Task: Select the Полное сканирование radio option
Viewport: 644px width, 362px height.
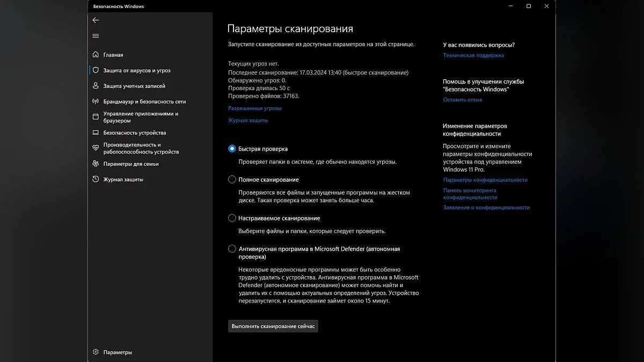Action: [x=232, y=180]
